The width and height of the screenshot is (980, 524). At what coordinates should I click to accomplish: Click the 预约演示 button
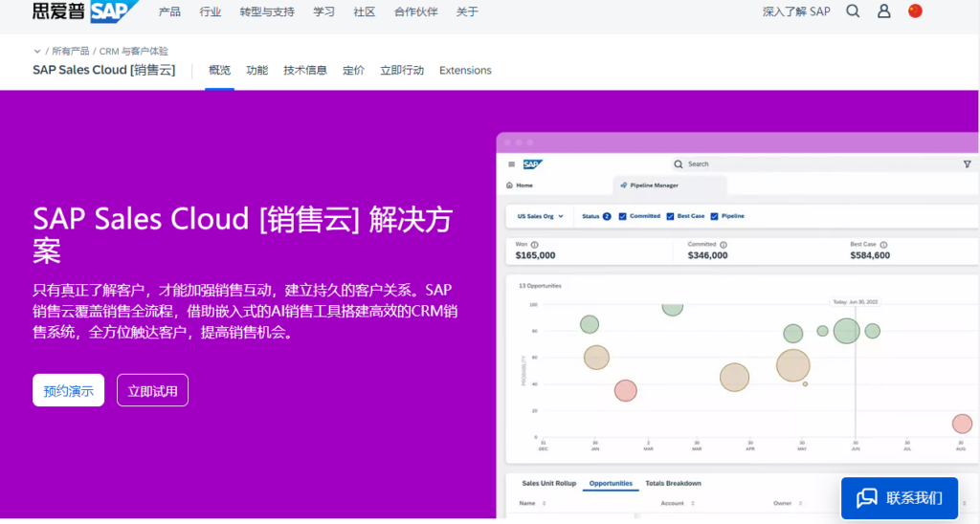tap(68, 390)
